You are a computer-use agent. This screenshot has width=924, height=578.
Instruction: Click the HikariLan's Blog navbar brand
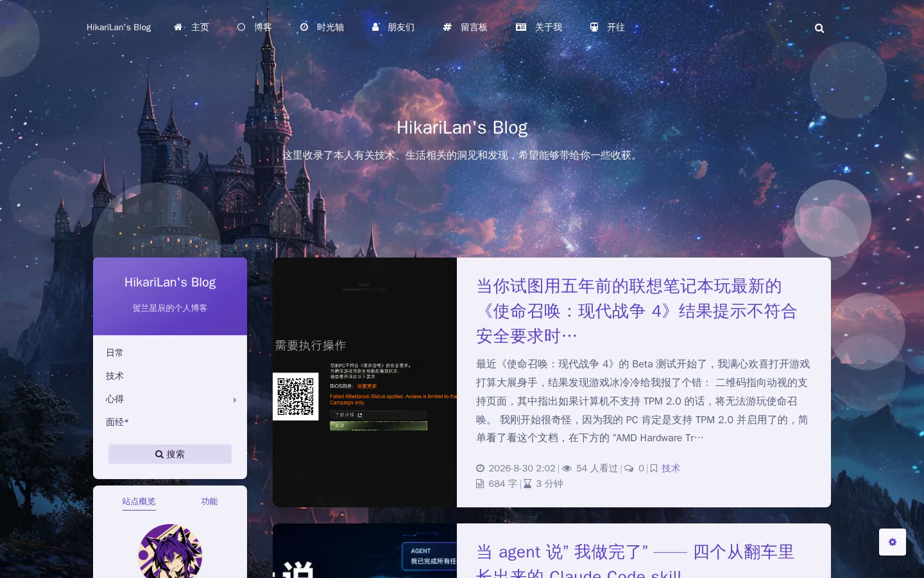(119, 27)
